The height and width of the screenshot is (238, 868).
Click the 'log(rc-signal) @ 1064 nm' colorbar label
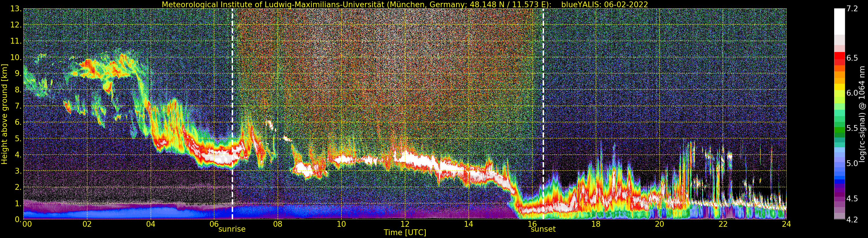[862, 114]
